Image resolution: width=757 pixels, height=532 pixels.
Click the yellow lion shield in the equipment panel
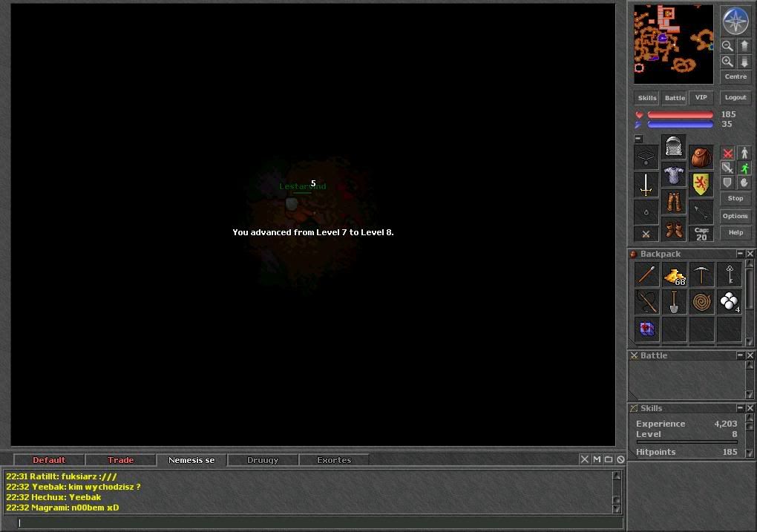(x=701, y=185)
